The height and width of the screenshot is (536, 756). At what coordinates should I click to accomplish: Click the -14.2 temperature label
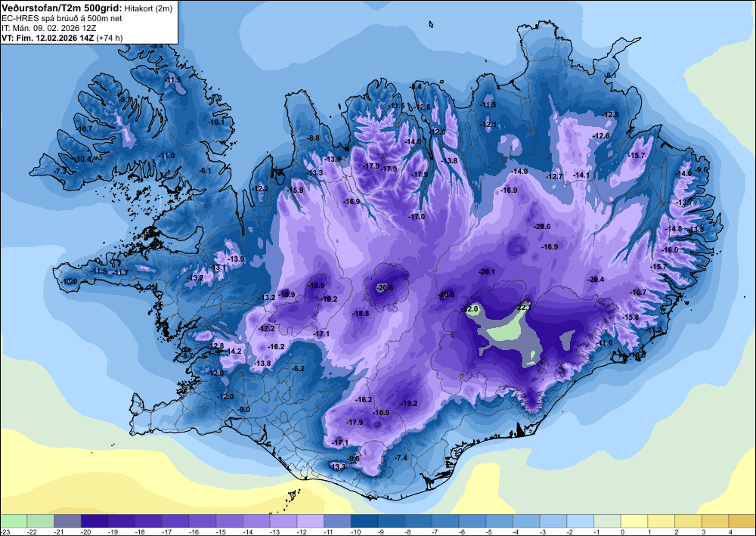pyautogui.click(x=234, y=352)
